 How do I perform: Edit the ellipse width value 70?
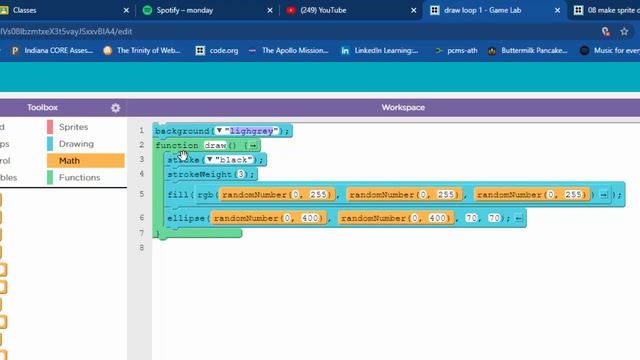tap(471, 218)
